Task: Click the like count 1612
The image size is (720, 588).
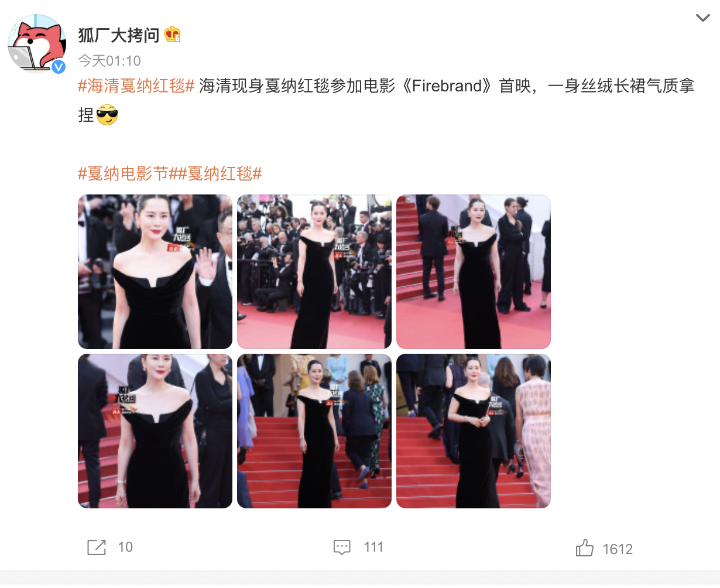Action: point(618,549)
